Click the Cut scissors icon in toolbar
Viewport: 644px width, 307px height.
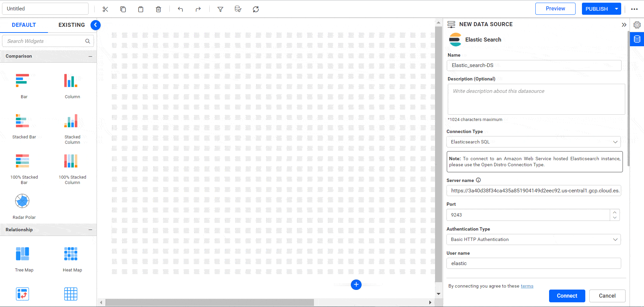click(105, 9)
